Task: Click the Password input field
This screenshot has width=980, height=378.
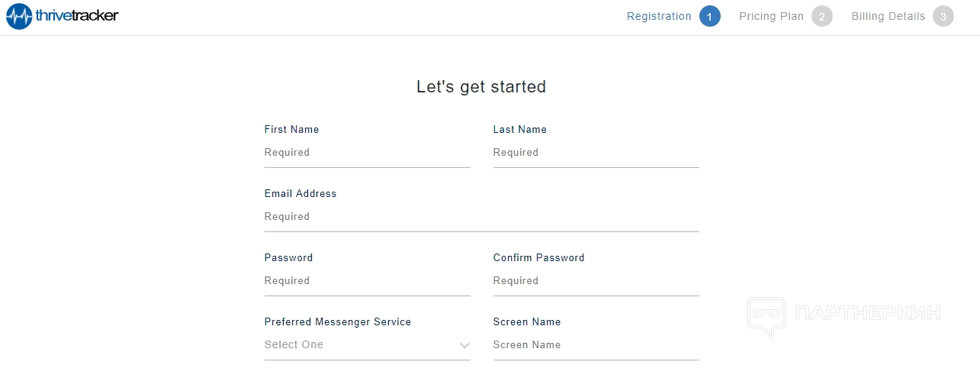Action: coord(367,281)
